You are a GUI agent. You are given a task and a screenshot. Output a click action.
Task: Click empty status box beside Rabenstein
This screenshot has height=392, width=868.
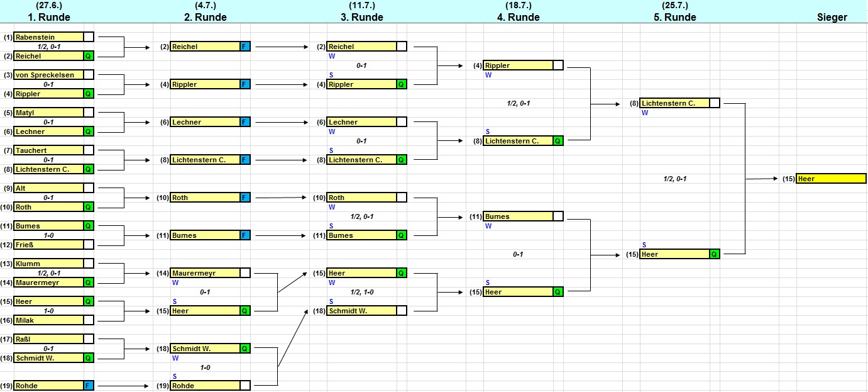point(89,37)
